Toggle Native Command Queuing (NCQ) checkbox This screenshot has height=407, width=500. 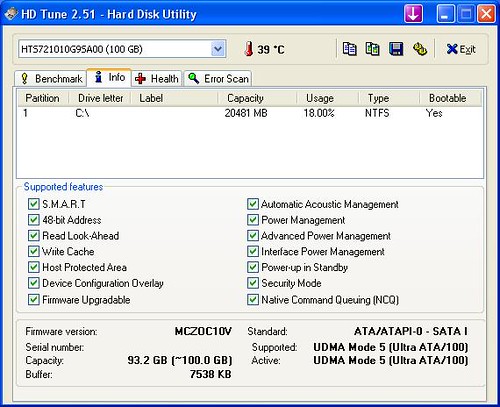pyautogui.click(x=253, y=299)
